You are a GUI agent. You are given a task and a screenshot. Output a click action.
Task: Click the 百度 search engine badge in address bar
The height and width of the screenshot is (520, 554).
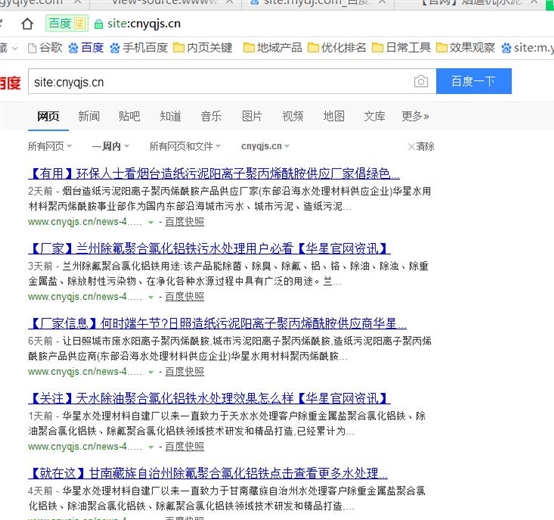(67, 24)
